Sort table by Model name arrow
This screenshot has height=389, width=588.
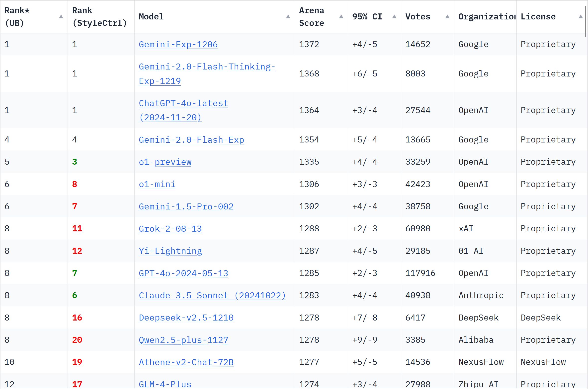coord(288,17)
